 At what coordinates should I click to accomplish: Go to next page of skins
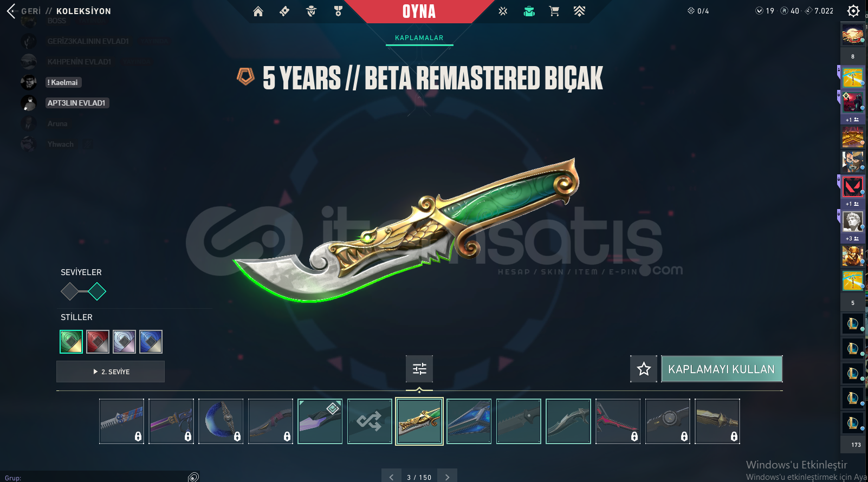447,477
